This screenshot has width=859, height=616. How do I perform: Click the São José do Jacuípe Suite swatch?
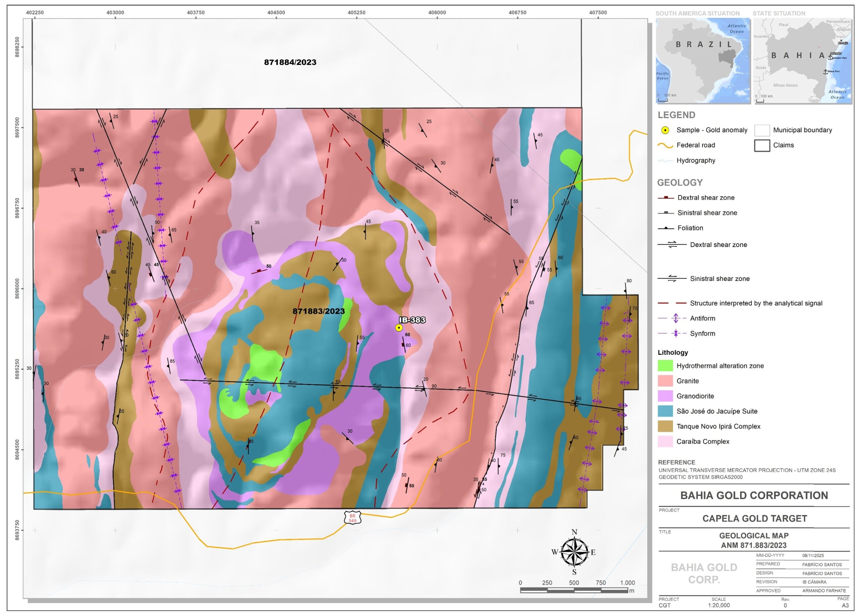pos(665,411)
